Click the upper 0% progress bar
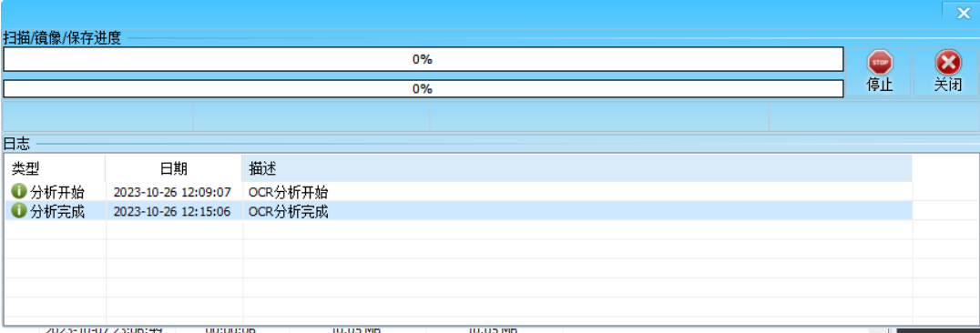980x333 pixels. click(424, 60)
